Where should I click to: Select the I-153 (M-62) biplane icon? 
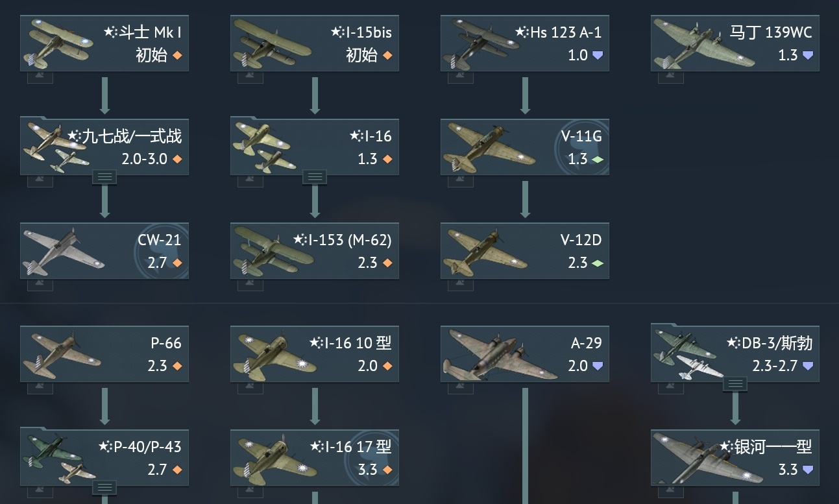[315, 251]
